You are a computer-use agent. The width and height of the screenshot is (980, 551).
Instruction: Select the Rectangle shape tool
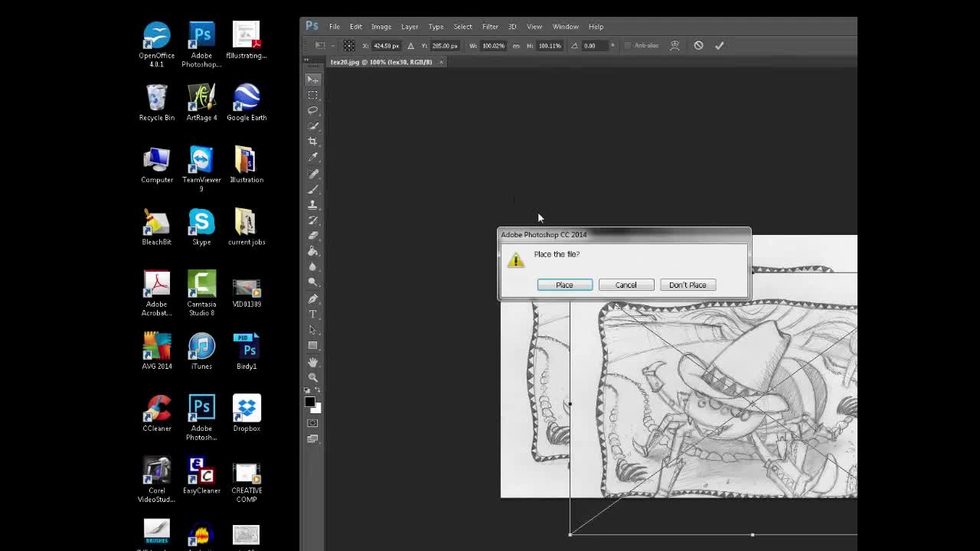pyautogui.click(x=312, y=345)
